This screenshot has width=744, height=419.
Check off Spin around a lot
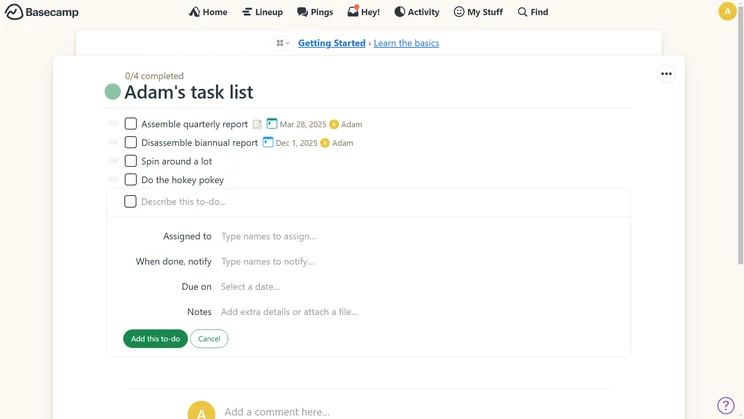[x=130, y=161]
